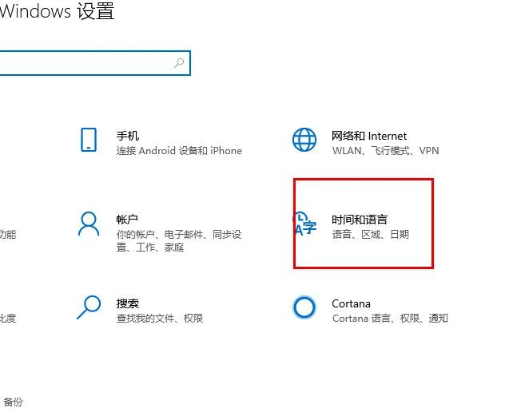The image size is (509, 420).
Task: Open the Time & Language (时间和语言) icon
Action: click(x=304, y=224)
